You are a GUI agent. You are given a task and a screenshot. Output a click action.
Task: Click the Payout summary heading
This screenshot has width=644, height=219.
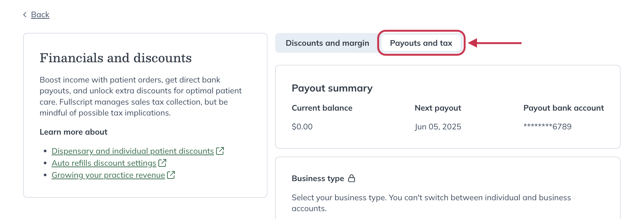click(332, 88)
